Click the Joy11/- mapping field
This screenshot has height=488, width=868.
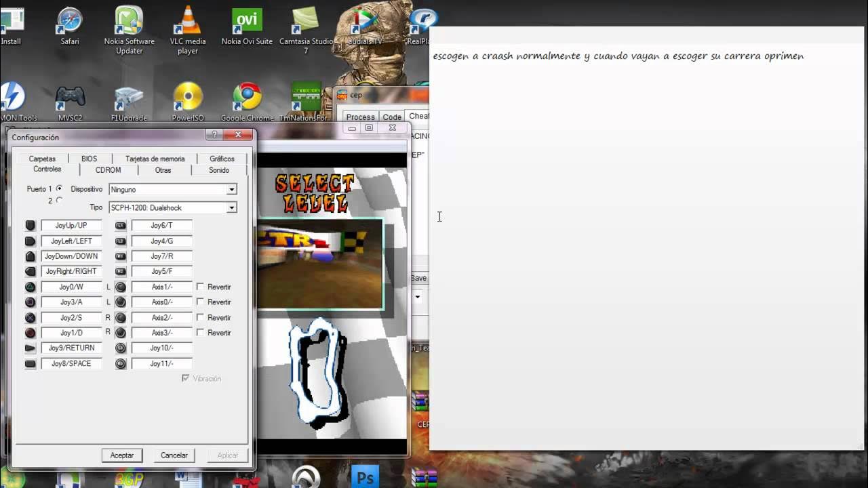tap(161, 364)
